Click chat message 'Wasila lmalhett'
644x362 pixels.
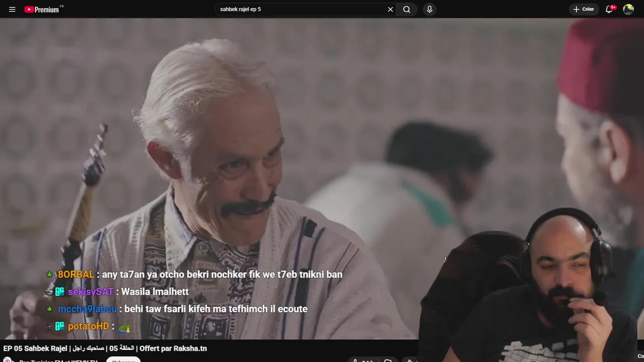pyautogui.click(x=155, y=292)
